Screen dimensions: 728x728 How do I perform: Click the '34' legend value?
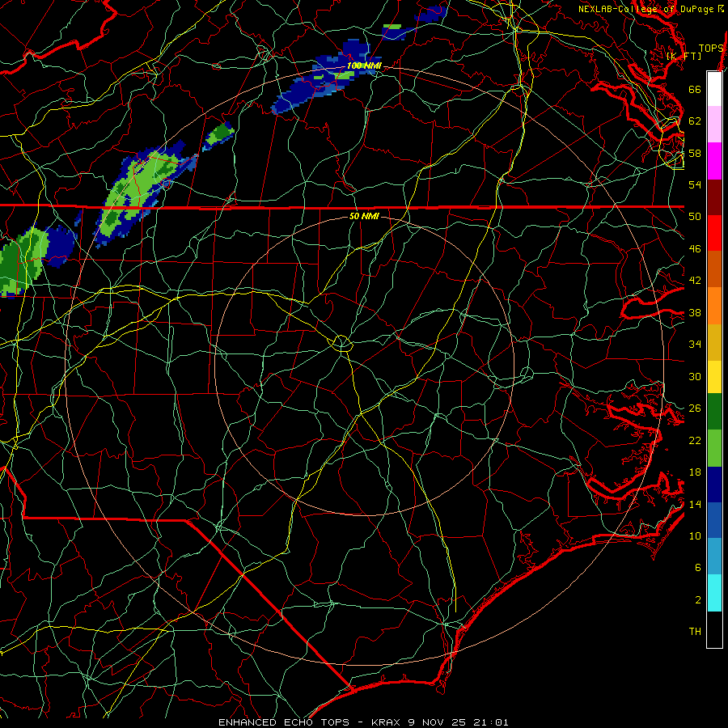(695, 344)
